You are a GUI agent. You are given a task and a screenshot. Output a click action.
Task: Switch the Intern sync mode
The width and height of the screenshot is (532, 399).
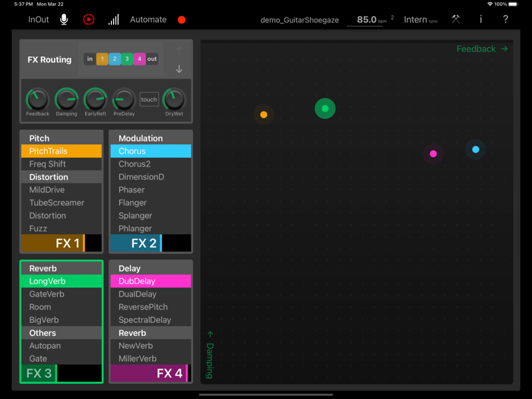tap(420, 20)
